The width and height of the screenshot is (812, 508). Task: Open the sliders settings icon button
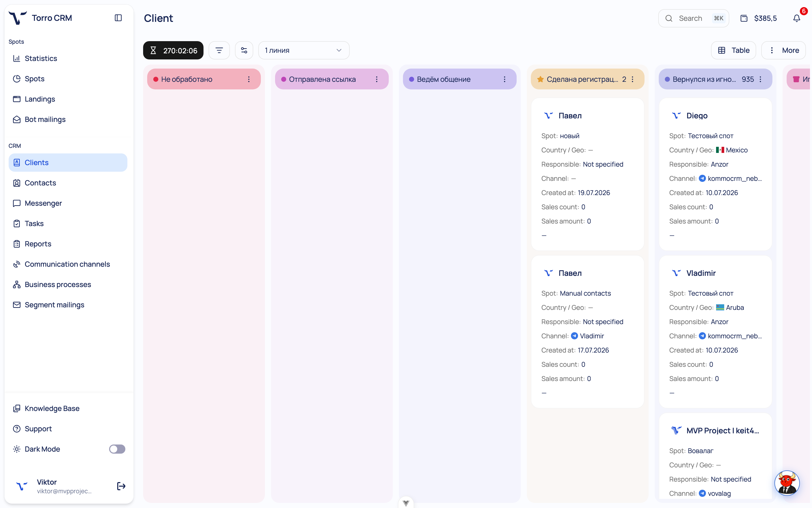tap(244, 50)
